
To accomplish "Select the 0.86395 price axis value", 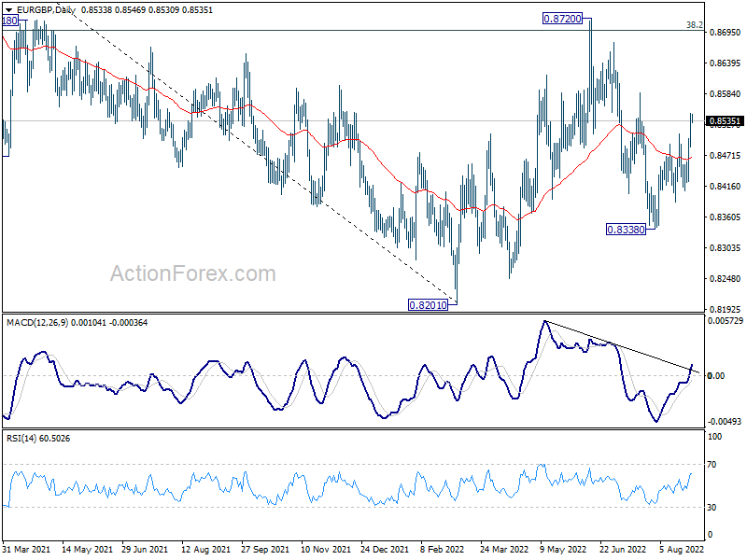I will (726, 63).
